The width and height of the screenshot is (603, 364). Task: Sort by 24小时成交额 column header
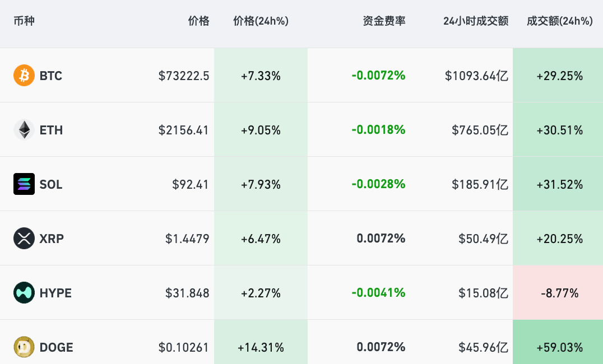[x=475, y=21]
